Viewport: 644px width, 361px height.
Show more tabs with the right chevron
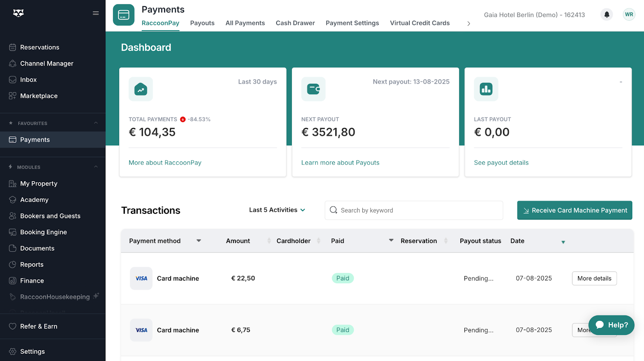[469, 24]
